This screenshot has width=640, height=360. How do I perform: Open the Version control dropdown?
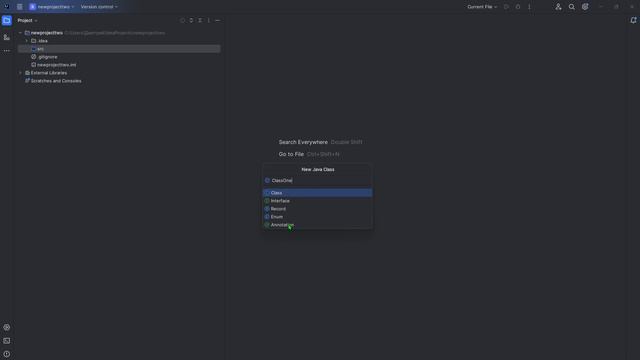(x=99, y=7)
